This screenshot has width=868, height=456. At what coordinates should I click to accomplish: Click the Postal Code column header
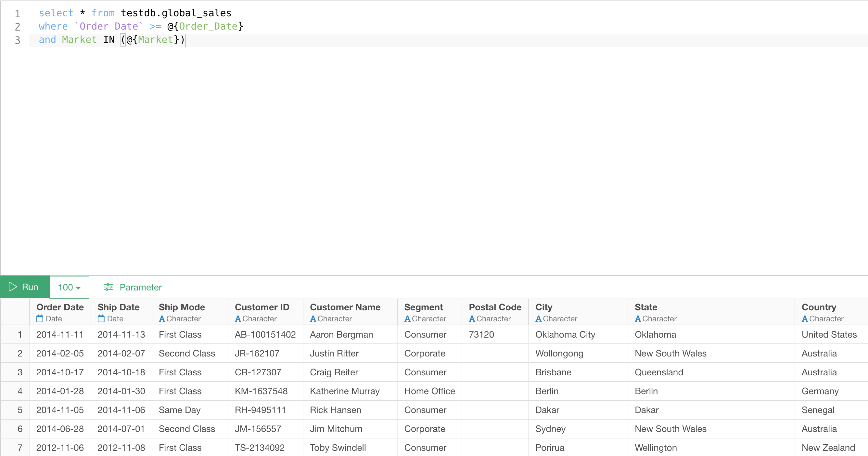495,307
